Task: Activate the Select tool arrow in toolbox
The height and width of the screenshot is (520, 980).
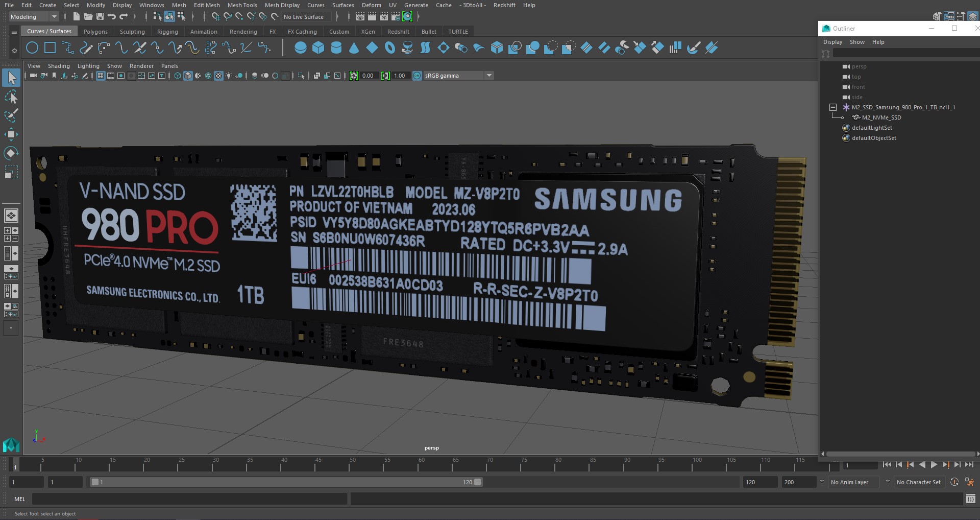Action: (11, 78)
